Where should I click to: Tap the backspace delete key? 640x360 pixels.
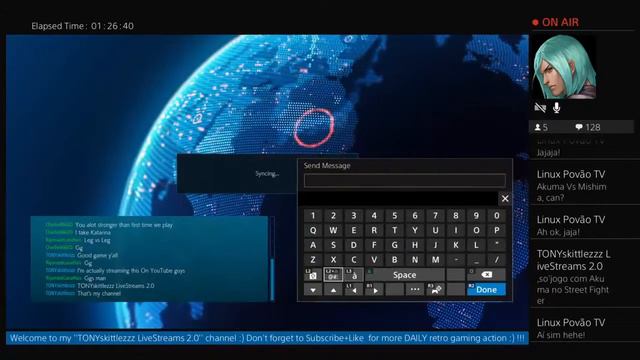click(x=486, y=275)
